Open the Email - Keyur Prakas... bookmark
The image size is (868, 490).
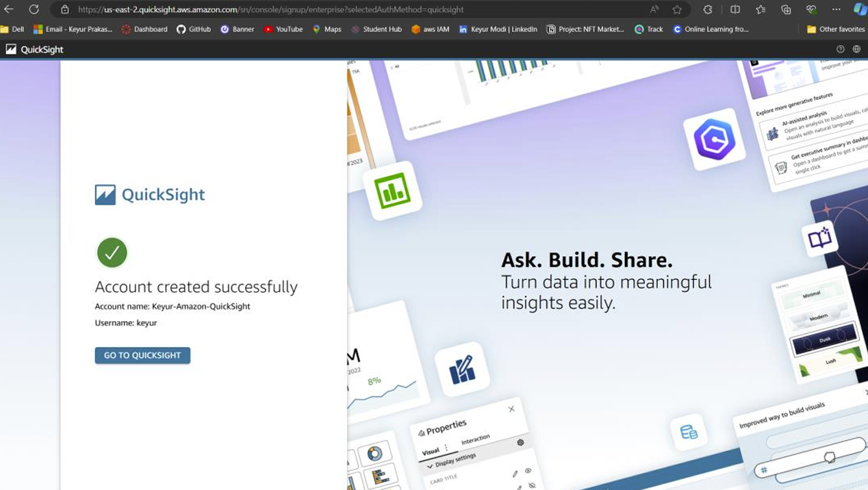[x=73, y=29]
